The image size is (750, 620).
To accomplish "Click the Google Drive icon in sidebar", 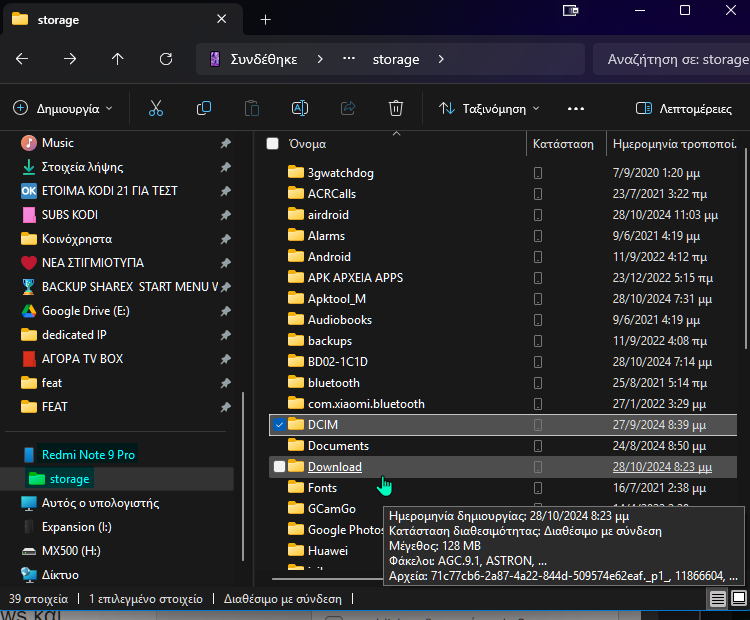I will coord(29,311).
